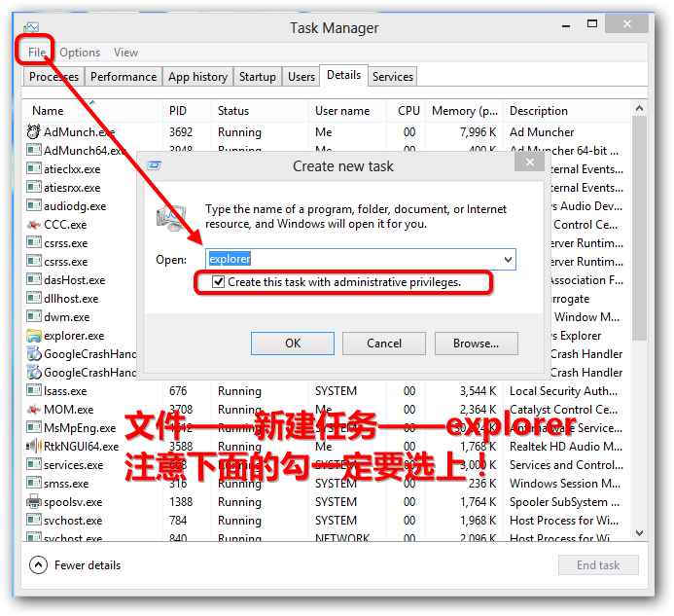Open the View menu
The height and width of the screenshot is (616, 674).
(125, 53)
